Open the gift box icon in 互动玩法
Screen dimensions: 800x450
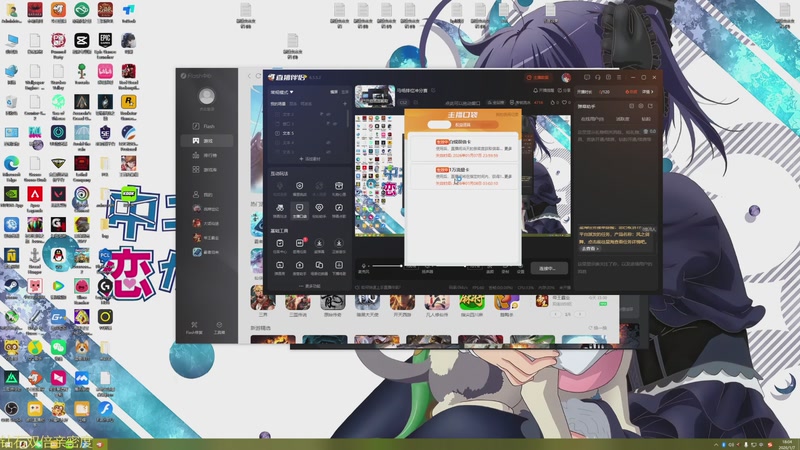tap(339, 188)
